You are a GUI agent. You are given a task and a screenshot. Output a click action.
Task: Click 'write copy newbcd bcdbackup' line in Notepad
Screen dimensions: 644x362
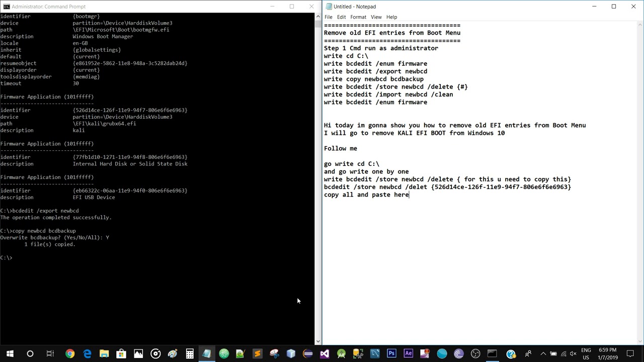click(374, 79)
